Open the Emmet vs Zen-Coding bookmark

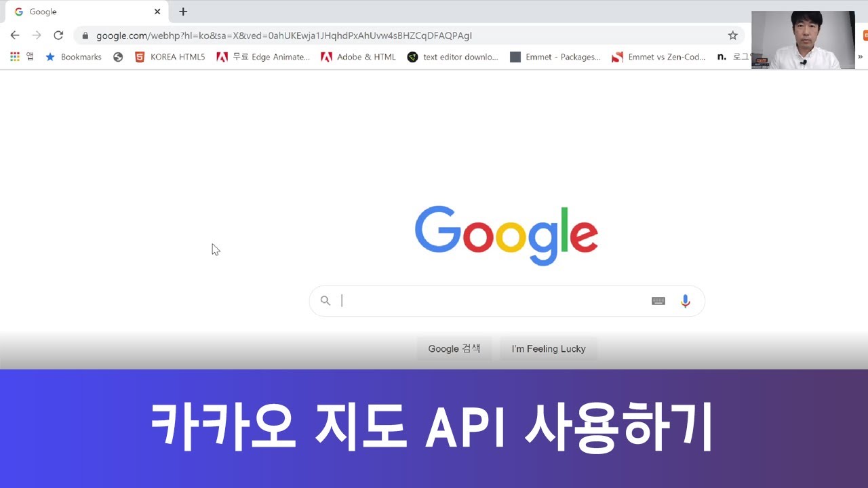tap(658, 57)
